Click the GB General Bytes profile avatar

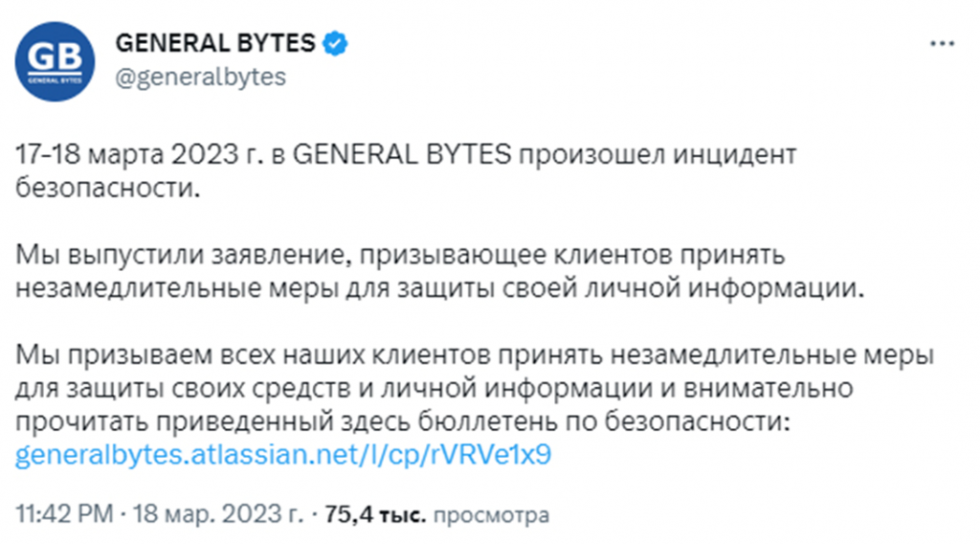click(55, 61)
